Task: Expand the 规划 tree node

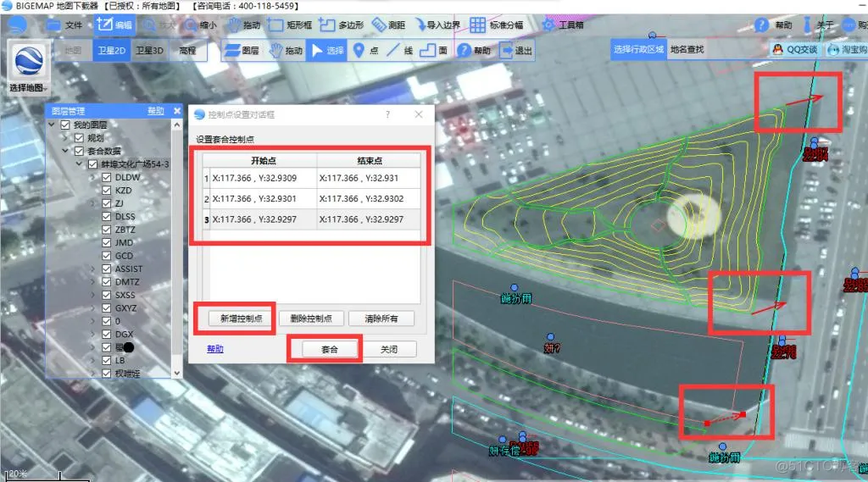Action: pos(65,138)
